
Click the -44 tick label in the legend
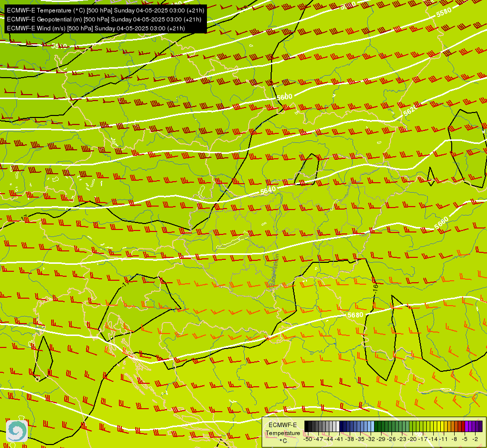click(x=329, y=439)
